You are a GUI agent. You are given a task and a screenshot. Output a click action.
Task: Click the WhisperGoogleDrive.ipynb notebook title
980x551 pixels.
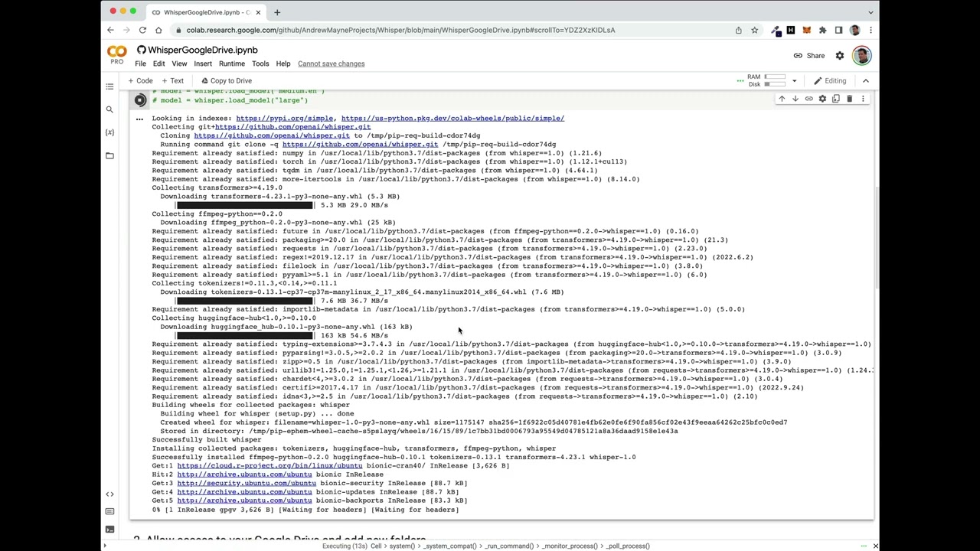pyautogui.click(x=202, y=50)
